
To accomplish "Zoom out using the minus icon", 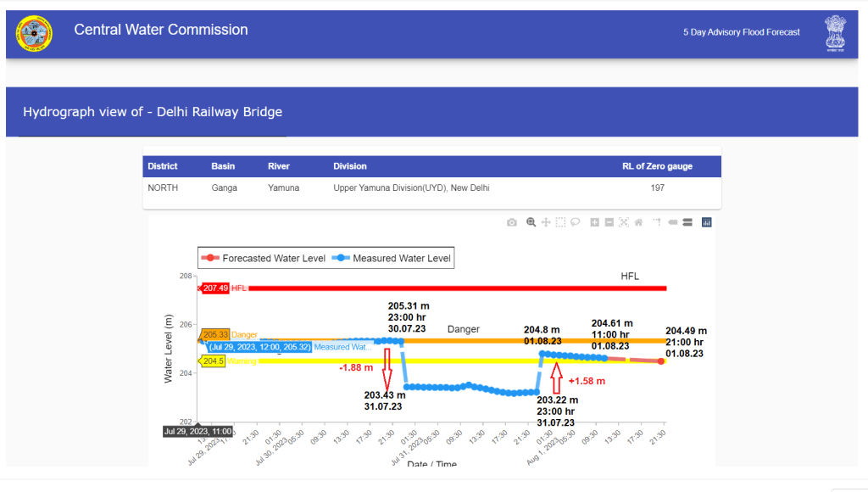I will click(609, 222).
